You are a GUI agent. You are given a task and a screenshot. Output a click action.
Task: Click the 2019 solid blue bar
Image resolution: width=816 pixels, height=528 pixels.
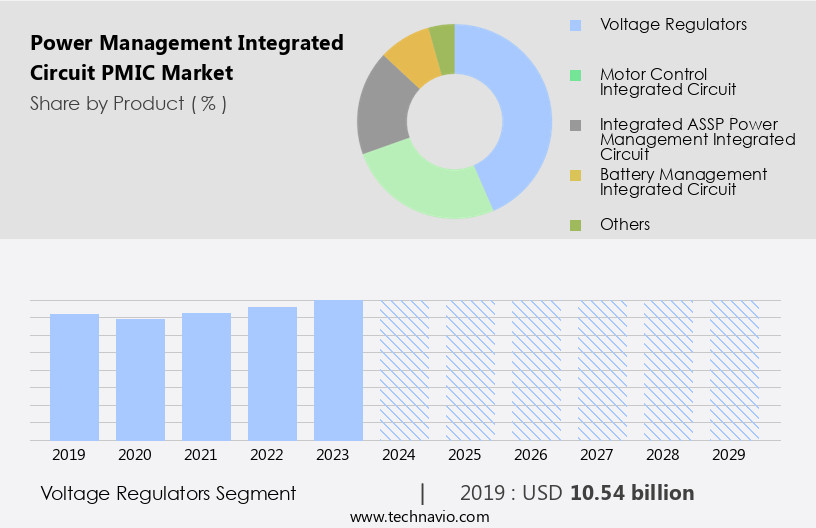coord(75,377)
